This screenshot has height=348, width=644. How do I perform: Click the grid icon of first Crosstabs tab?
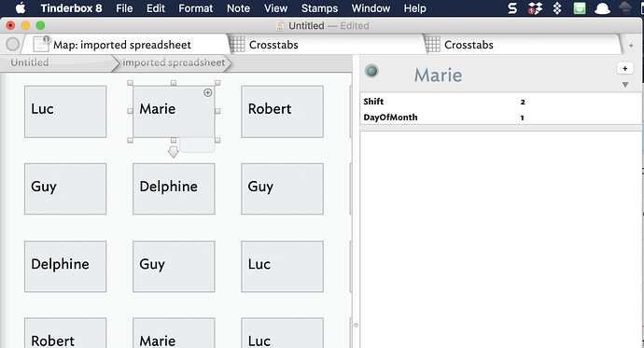237,44
